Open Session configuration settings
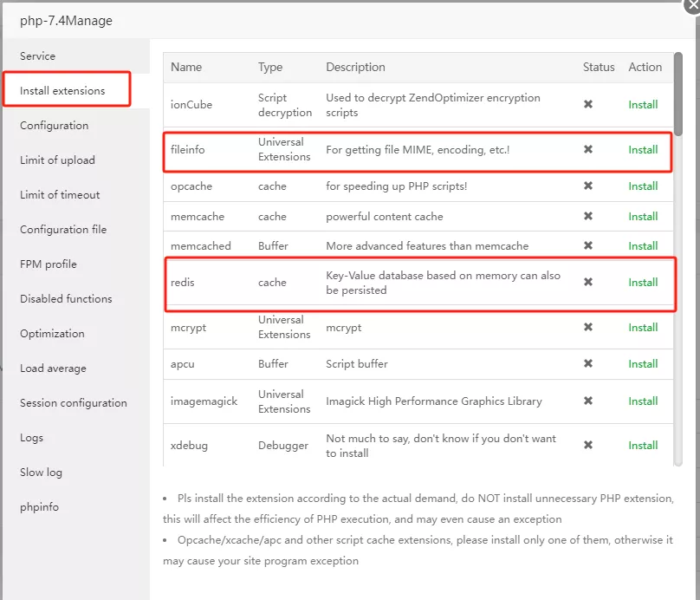This screenshot has width=700, height=600. pyautogui.click(x=74, y=403)
